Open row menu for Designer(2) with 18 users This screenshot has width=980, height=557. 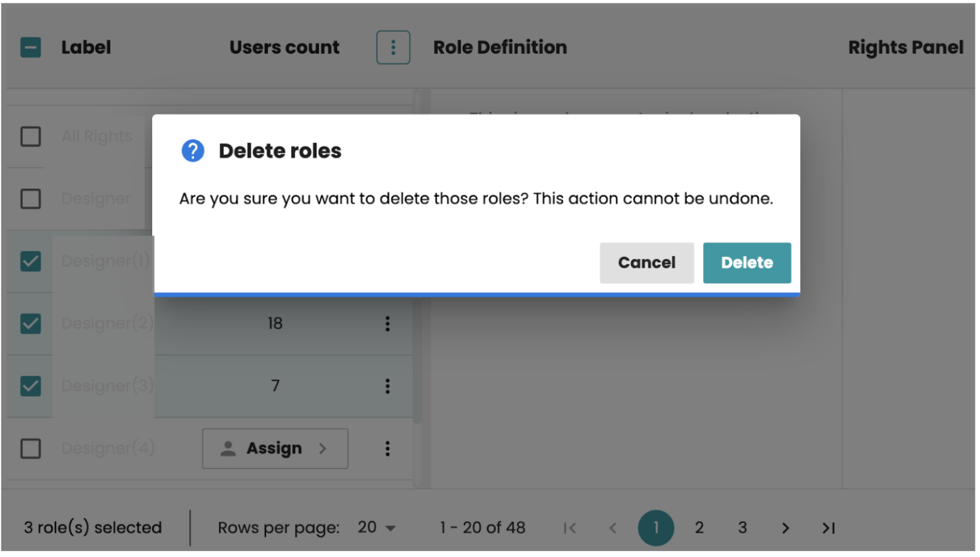click(x=387, y=324)
